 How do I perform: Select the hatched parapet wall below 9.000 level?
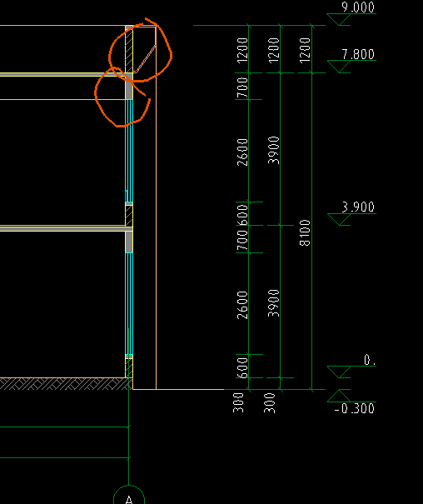[x=129, y=49]
